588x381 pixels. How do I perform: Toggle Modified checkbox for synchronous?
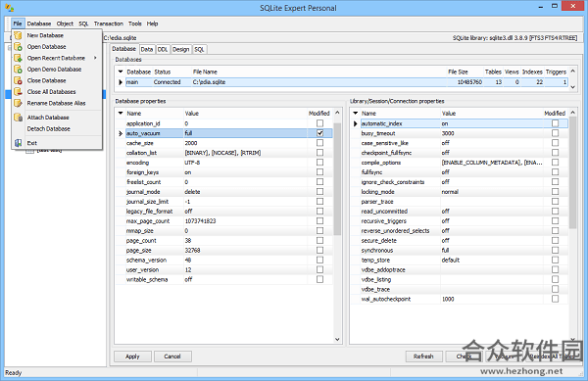pos(555,250)
